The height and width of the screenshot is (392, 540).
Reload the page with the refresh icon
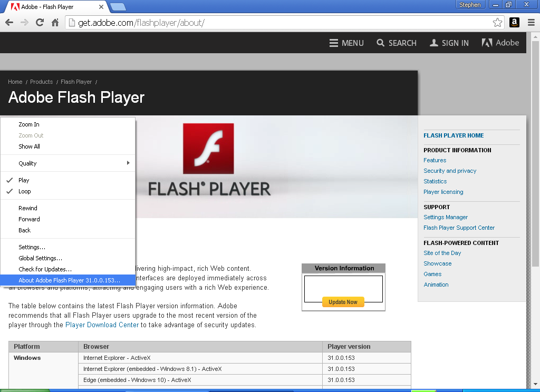pos(40,23)
